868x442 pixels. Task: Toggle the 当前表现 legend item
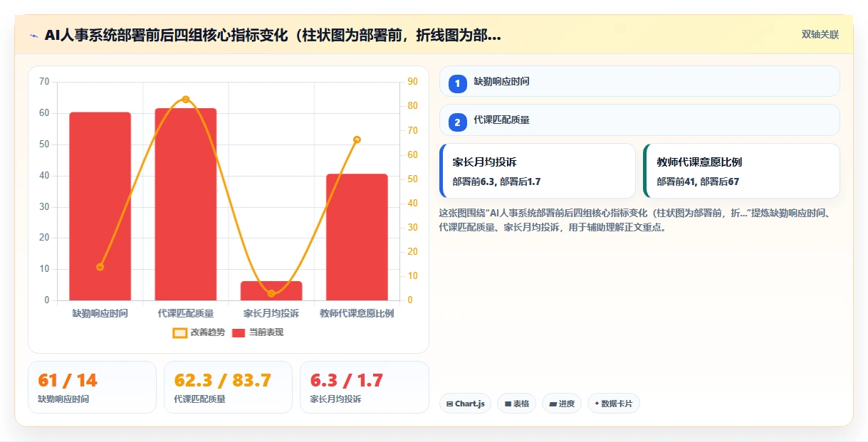258,332
